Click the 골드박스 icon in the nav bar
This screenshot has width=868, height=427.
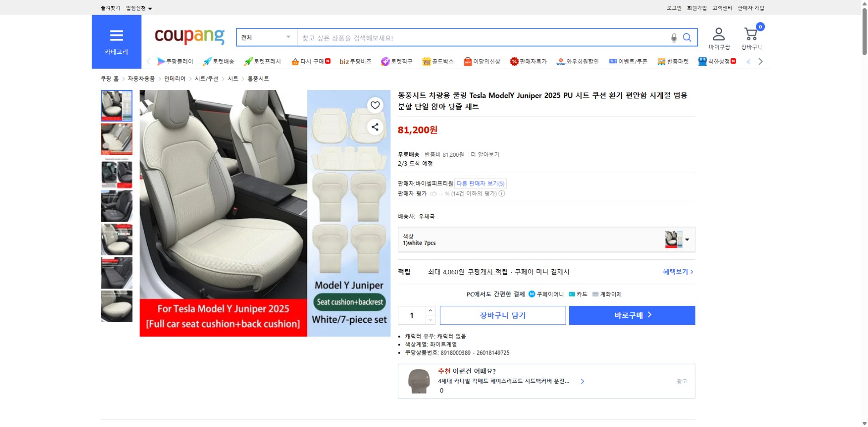pyautogui.click(x=427, y=61)
